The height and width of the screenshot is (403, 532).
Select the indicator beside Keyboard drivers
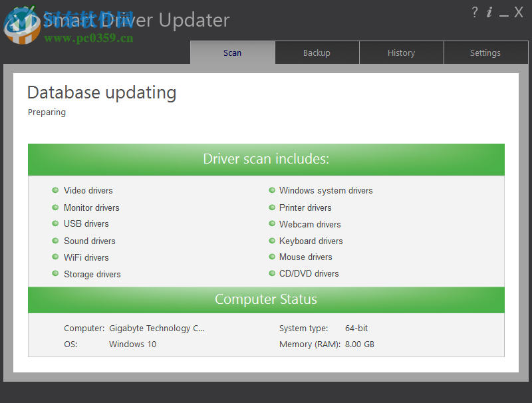point(272,241)
